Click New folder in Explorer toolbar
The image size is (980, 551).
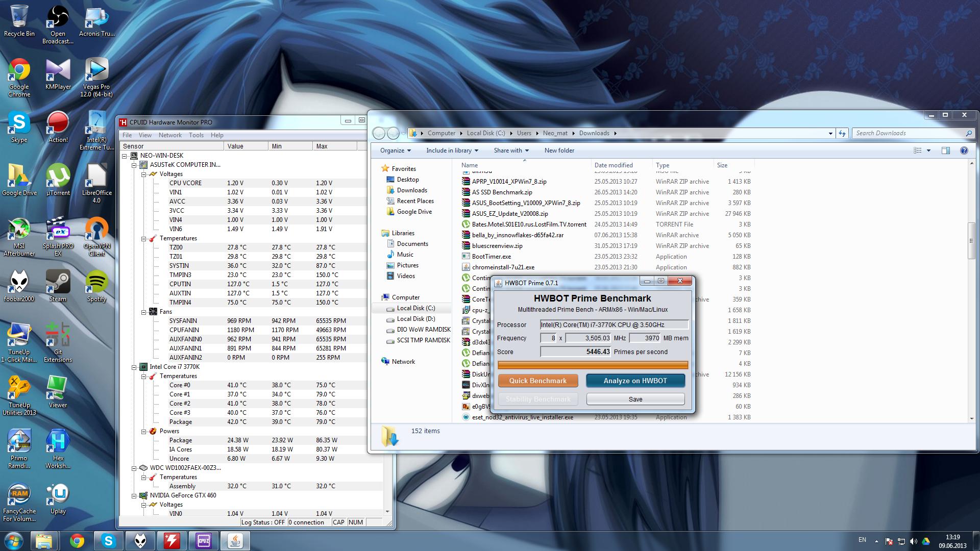[x=559, y=151]
